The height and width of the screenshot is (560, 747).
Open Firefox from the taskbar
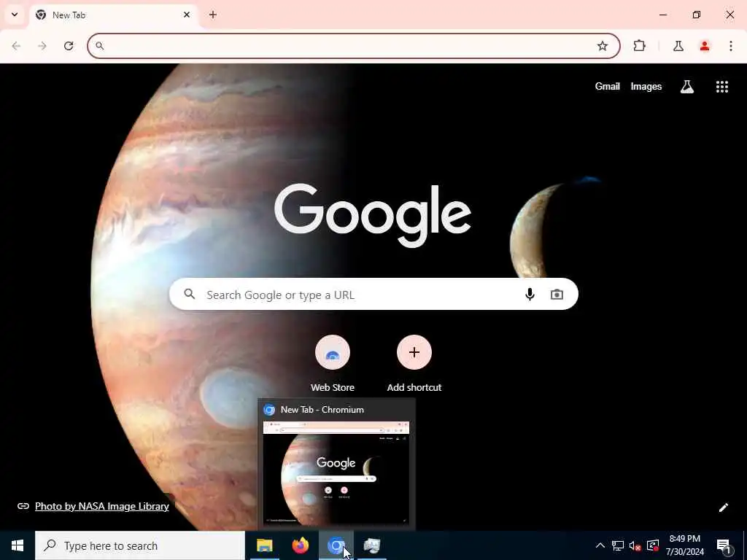(300, 545)
